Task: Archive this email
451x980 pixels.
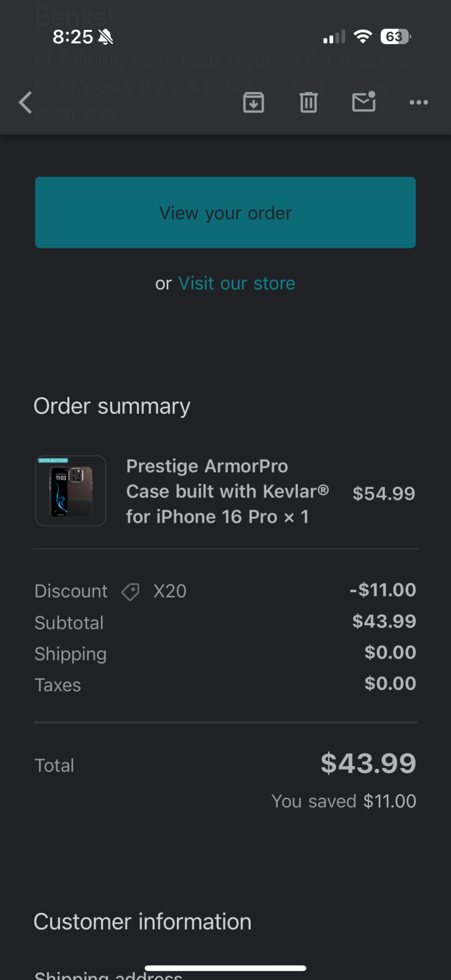Action: pos(253,102)
